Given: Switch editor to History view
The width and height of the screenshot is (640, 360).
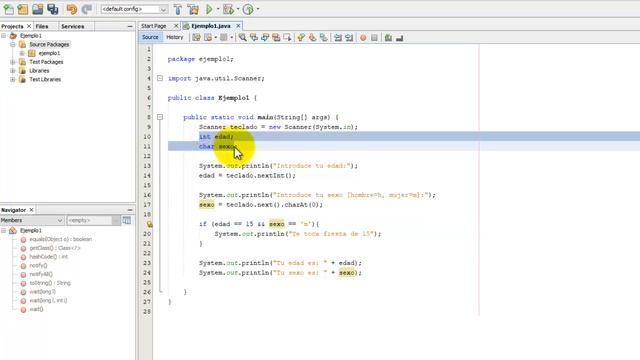Looking at the screenshot, I should 175,37.
